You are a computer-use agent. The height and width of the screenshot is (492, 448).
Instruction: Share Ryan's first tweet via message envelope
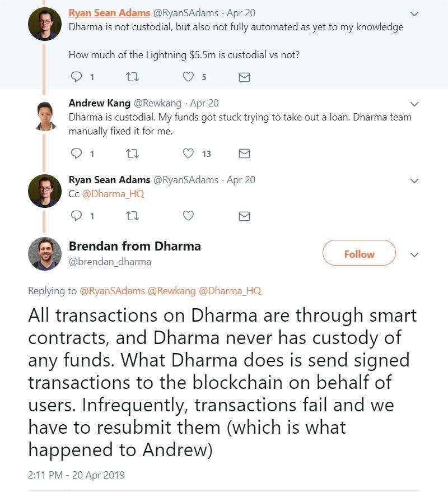(244, 77)
